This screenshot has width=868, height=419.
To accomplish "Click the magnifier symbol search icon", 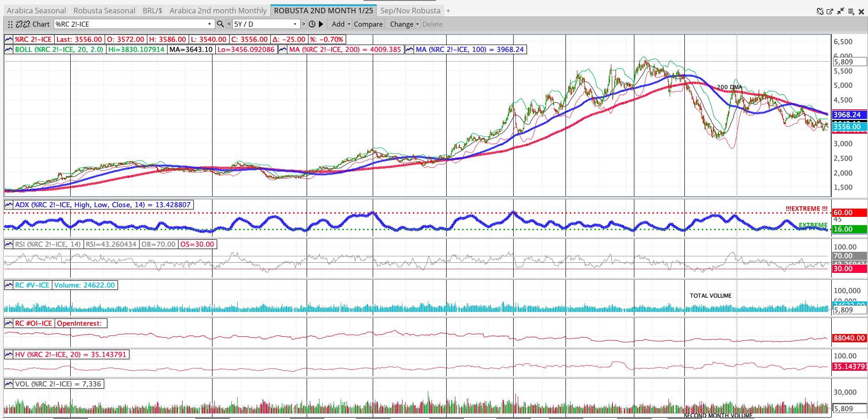I will click(220, 24).
